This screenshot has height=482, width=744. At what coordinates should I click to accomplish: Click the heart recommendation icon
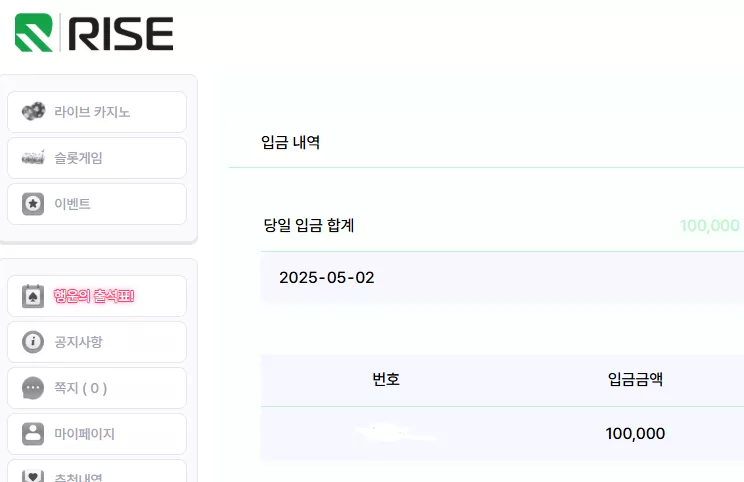pos(33,476)
